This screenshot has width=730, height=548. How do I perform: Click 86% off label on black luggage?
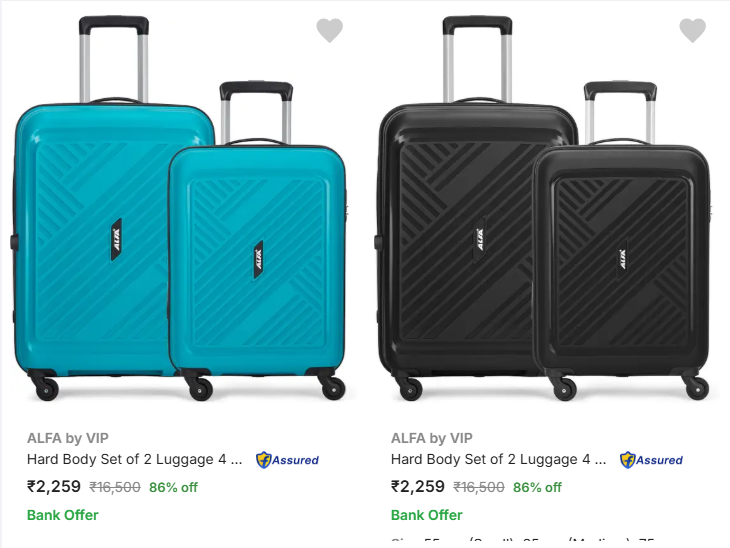[537, 488]
